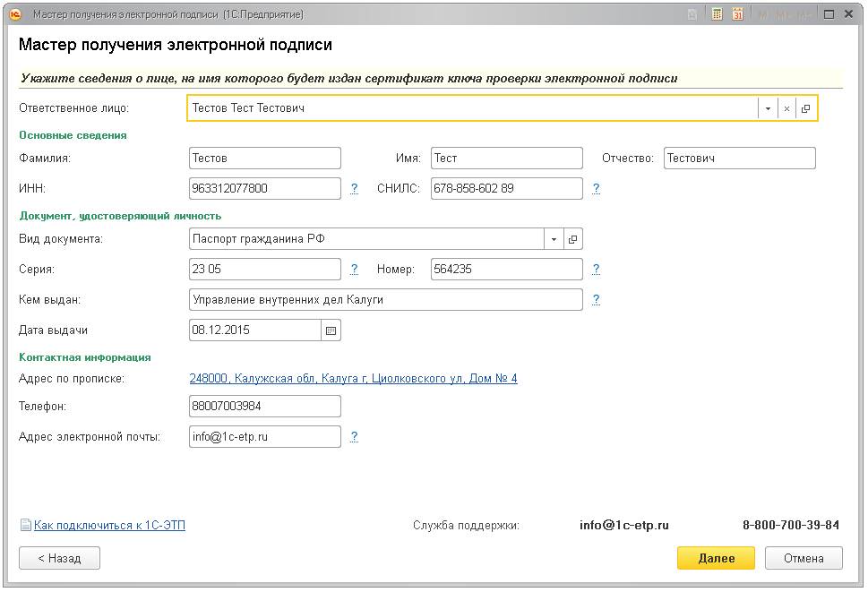Open the calendar icon in title bar
868x592 pixels.
point(737,14)
